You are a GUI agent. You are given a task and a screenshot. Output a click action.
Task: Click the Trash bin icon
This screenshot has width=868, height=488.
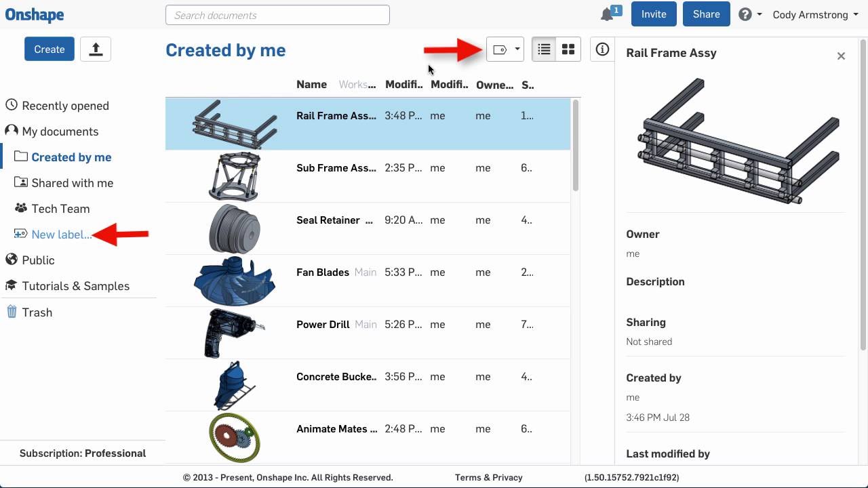point(12,312)
